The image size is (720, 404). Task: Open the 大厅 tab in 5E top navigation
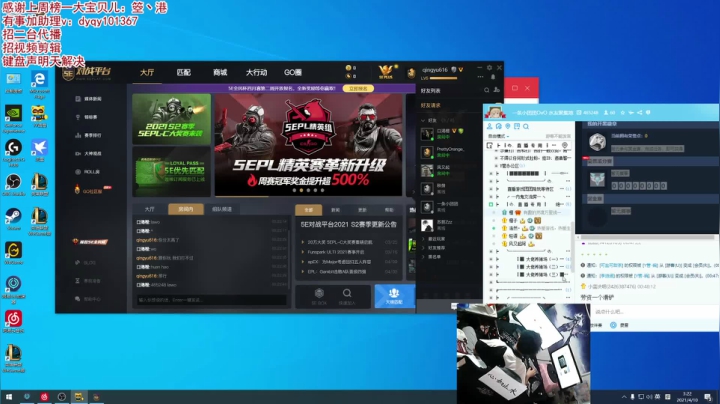147,73
